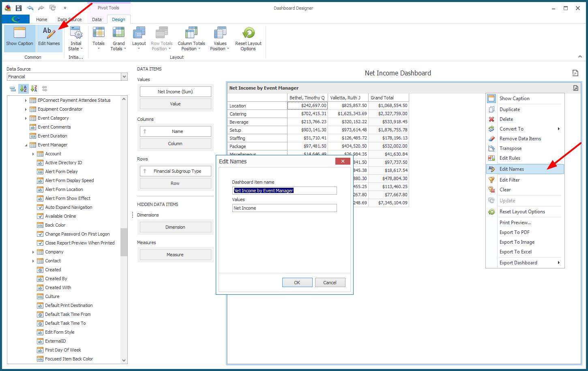Open the Column Totals Position dropdown
The height and width of the screenshot is (371, 588).
(191, 38)
